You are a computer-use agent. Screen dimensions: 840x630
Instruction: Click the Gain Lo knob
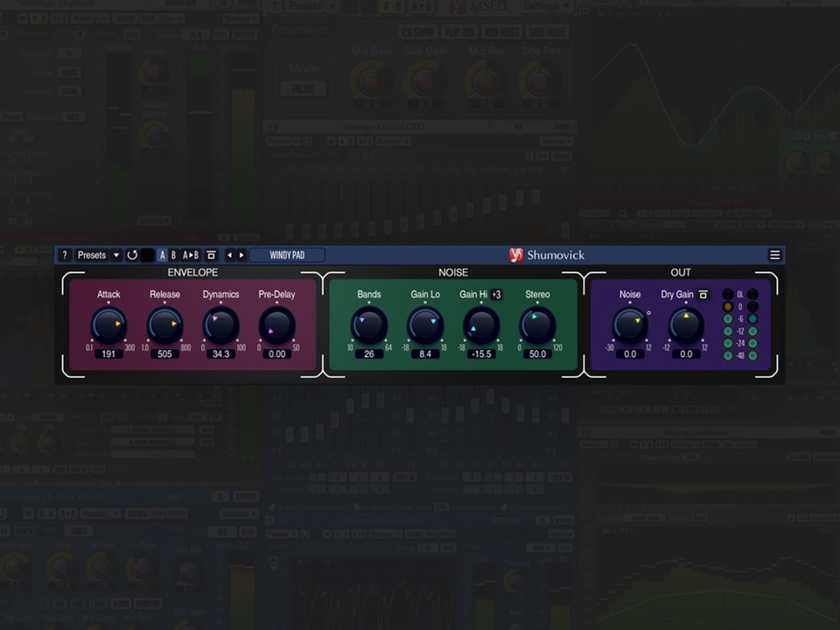(x=425, y=325)
